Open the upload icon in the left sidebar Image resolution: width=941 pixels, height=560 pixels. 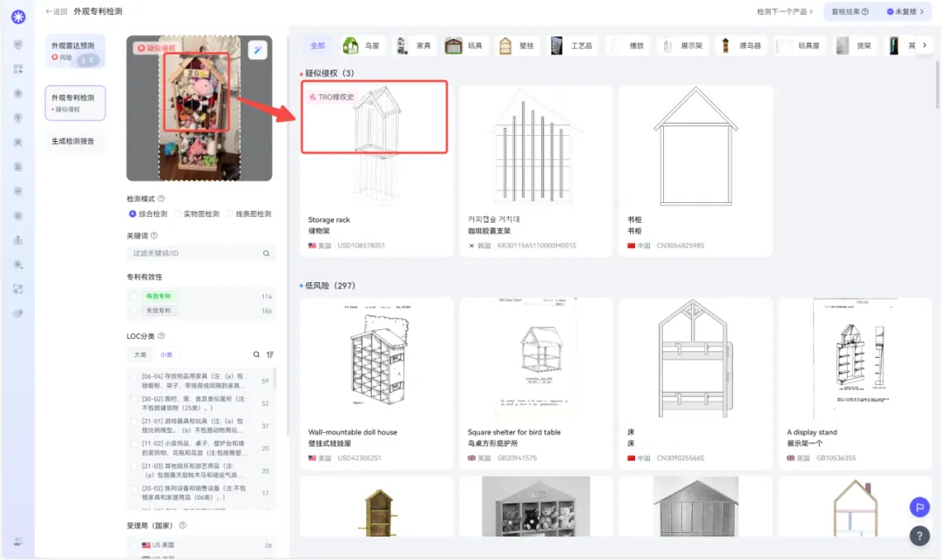point(18,240)
